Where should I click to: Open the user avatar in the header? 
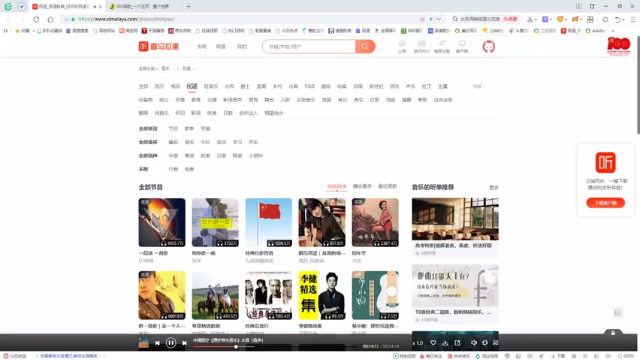[x=489, y=47]
